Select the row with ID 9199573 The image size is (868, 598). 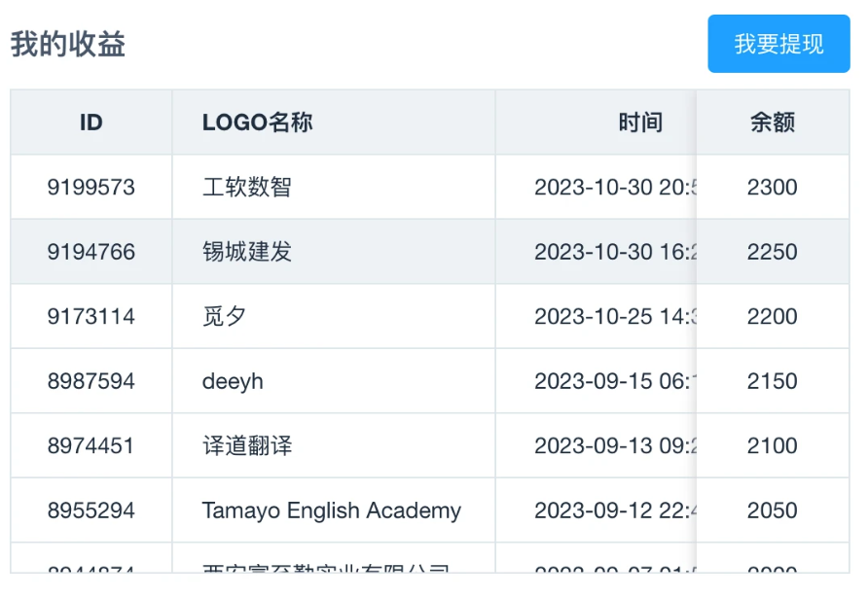[91, 188]
